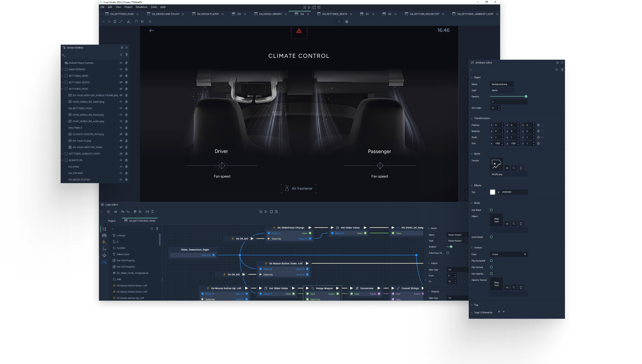Viewport: 642px width, 364px height.
Task: Collapse the Transformation section in Attribute Editor
Action: coord(471,118)
